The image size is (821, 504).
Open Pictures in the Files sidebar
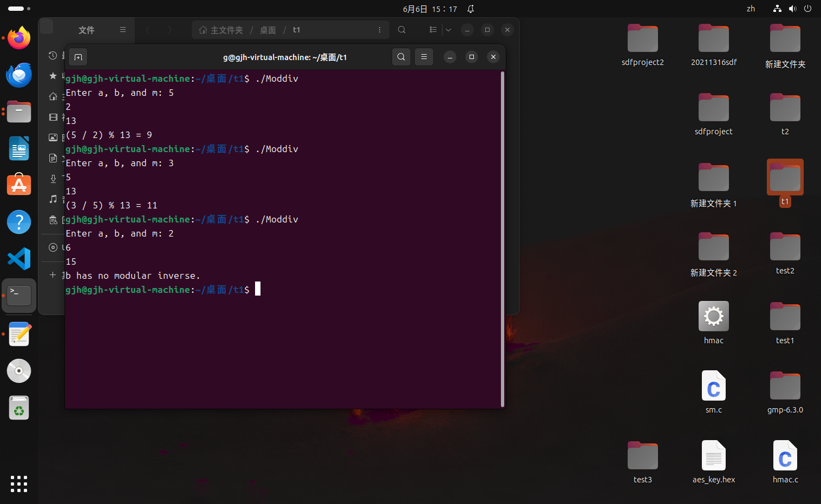click(x=53, y=138)
